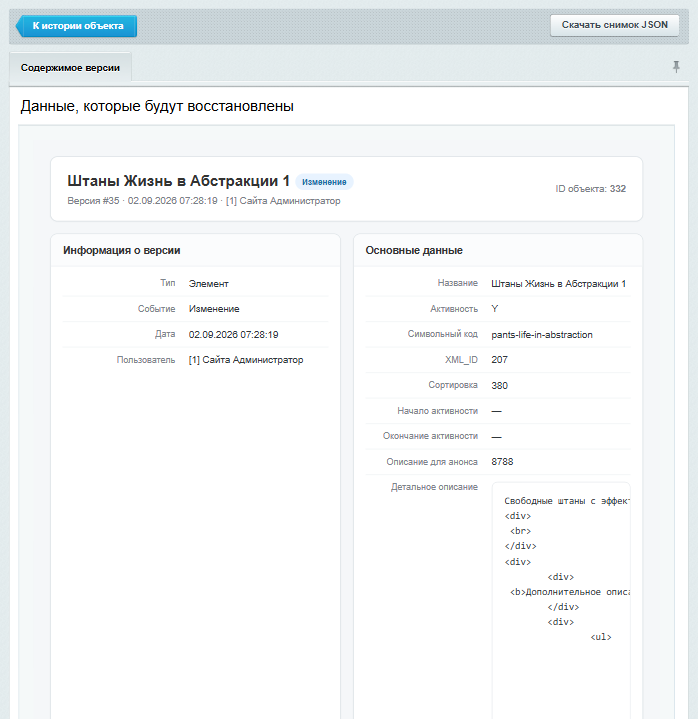
Task: Click heading 'Данные, которые будут восстановлены'
Action: (157, 106)
